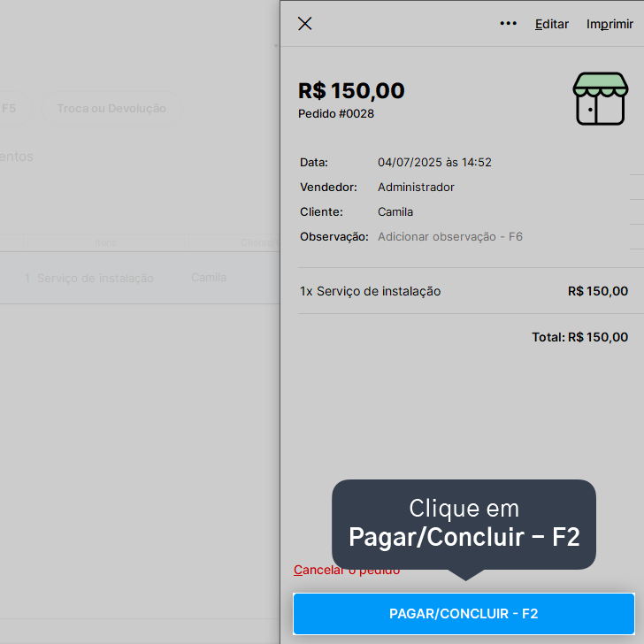Click Cancelar o pedido link
Image resolution: width=644 pixels, height=644 pixels.
tap(347, 570)
